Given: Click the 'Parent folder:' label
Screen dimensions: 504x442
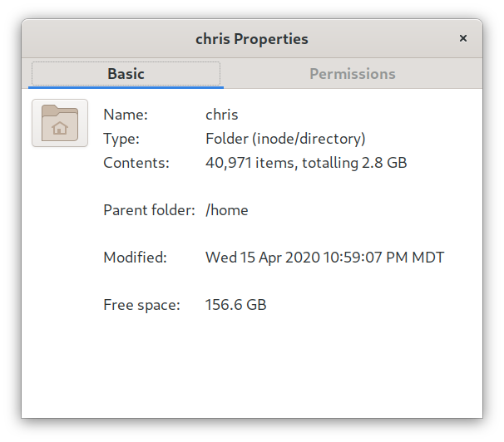Looking at the screenshot, I should 149,210.
